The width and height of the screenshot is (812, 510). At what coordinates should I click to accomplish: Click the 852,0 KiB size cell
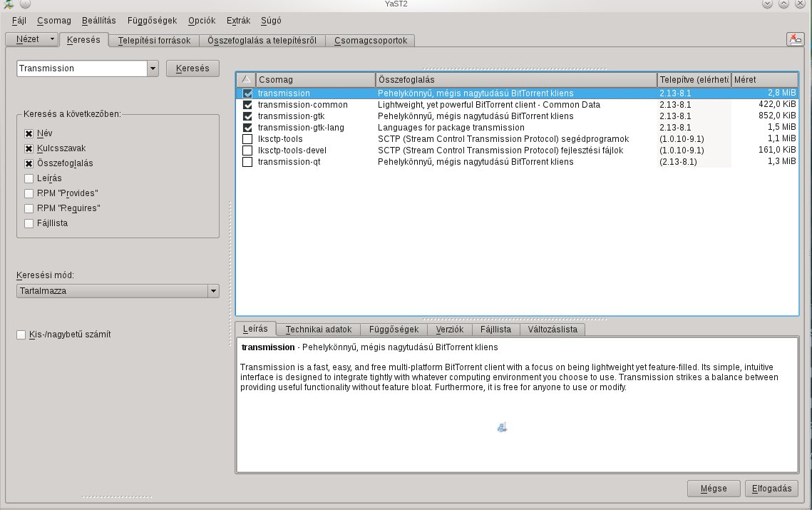tap(777, 116)
